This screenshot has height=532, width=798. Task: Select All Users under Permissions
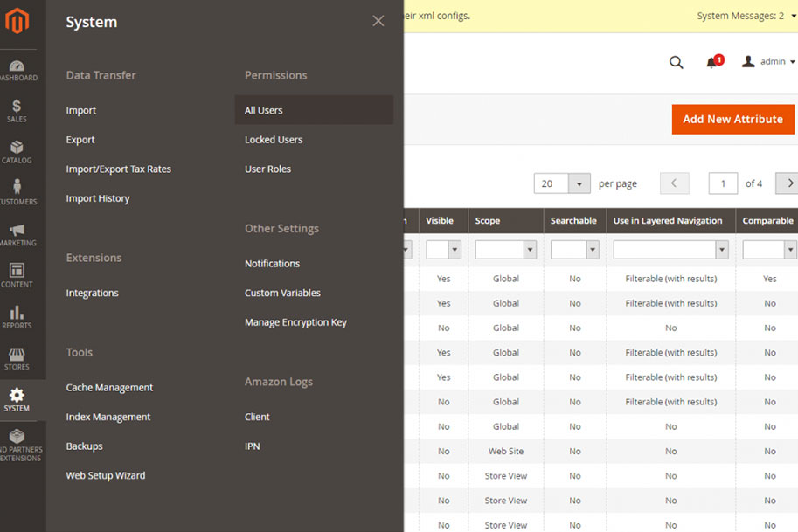click(314, 110)
